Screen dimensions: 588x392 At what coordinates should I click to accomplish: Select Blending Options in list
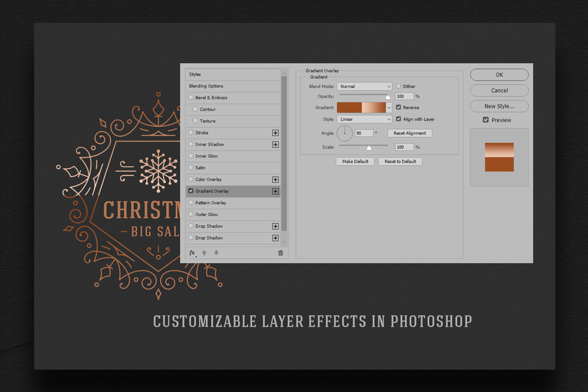[x=233, y=86]
